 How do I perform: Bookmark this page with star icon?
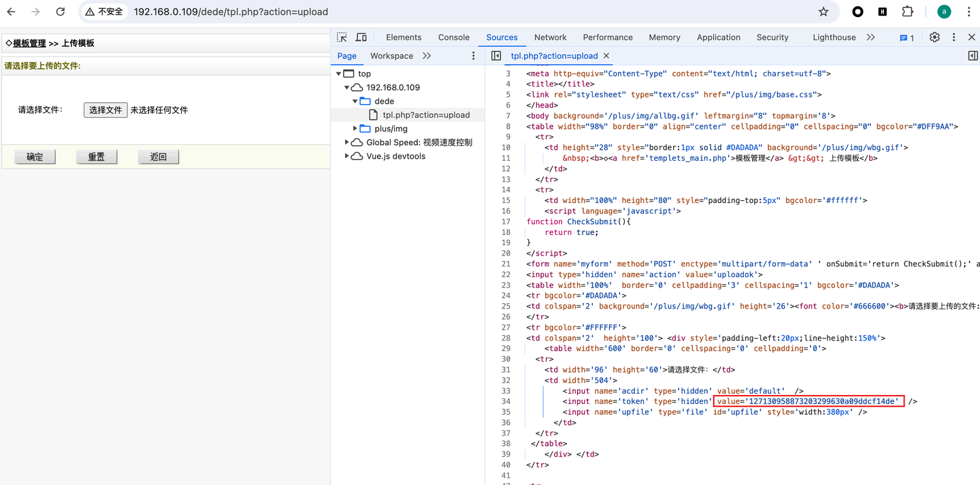(x=823, y=12)
